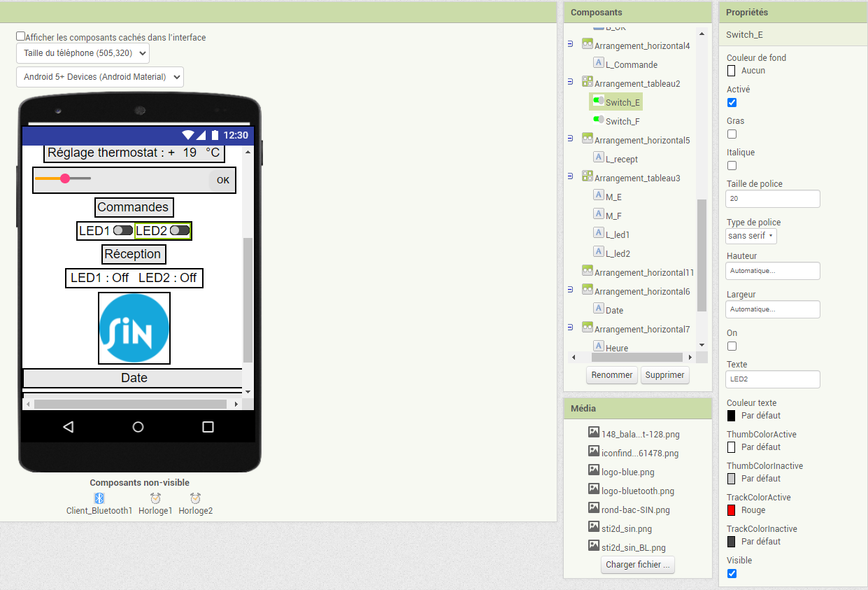Toggle the LED1 switch in phone preview
The image size is (868, 590).
[123, 230]
